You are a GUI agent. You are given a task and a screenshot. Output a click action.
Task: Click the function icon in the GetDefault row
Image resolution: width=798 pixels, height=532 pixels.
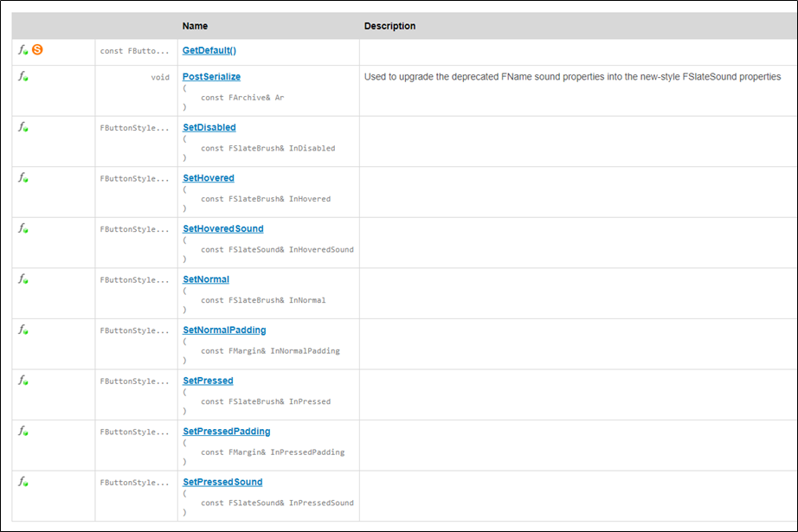[23, 50]
